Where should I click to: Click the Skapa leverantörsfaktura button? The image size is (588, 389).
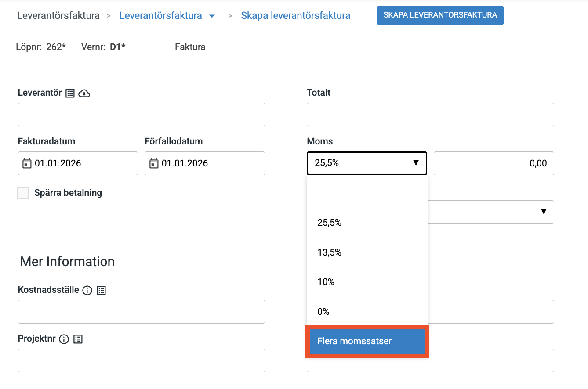[x=440, y=15]
